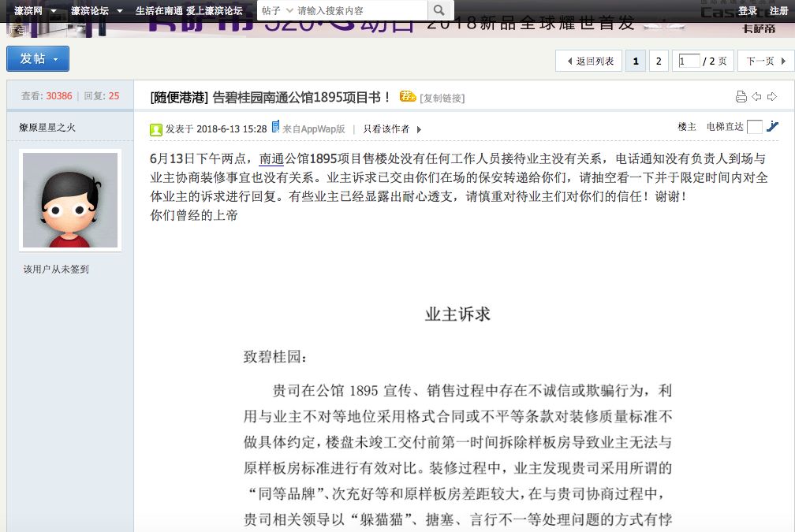Click the document heading 业主诉求

(457, 314)
